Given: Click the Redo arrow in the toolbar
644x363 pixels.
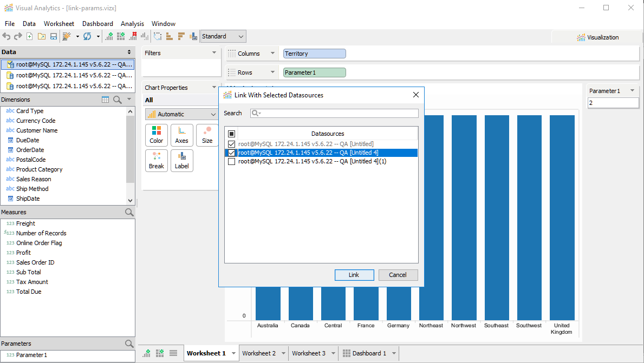Looking at the screenshot, I should coord(18,36).
